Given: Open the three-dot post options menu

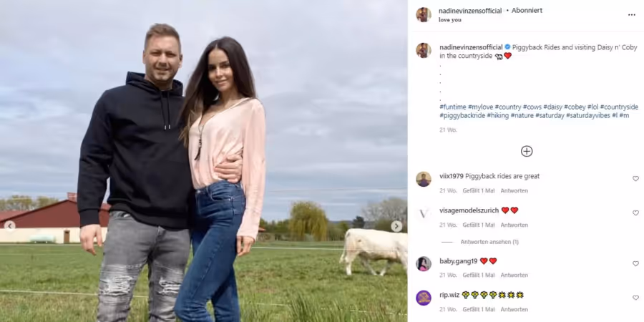Looking at the screenshot, I should click(x=631, y=15).
